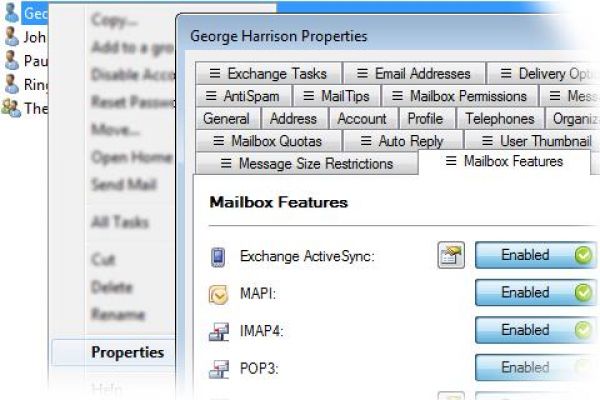Click the Exchange ActiveSync phone icon
The image size is (600, 400).
point(218,257)
